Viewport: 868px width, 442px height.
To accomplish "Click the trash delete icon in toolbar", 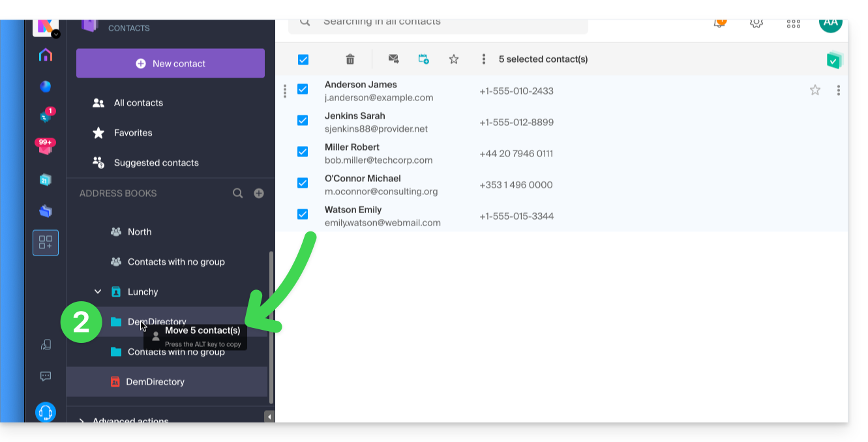I will 350,59.
